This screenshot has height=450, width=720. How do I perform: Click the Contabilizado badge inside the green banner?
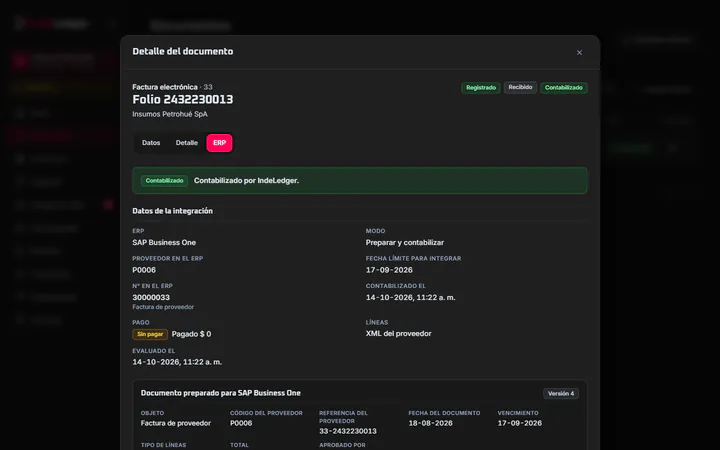(x=164, y=180)
